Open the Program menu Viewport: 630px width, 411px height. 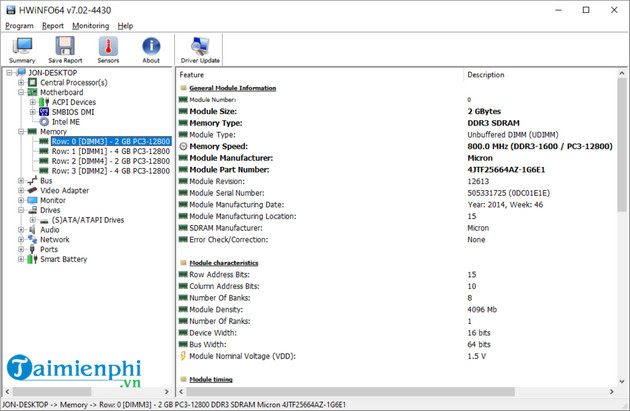tap(19, 26)
